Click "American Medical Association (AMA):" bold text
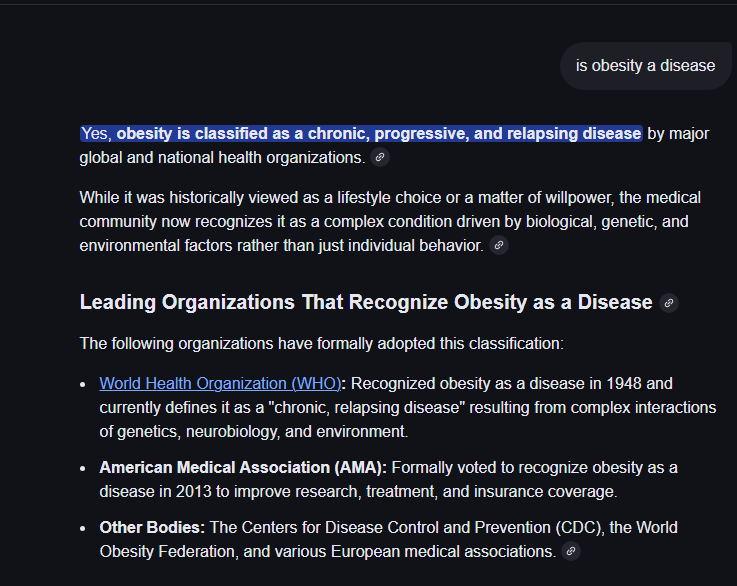 pos(243,468)
